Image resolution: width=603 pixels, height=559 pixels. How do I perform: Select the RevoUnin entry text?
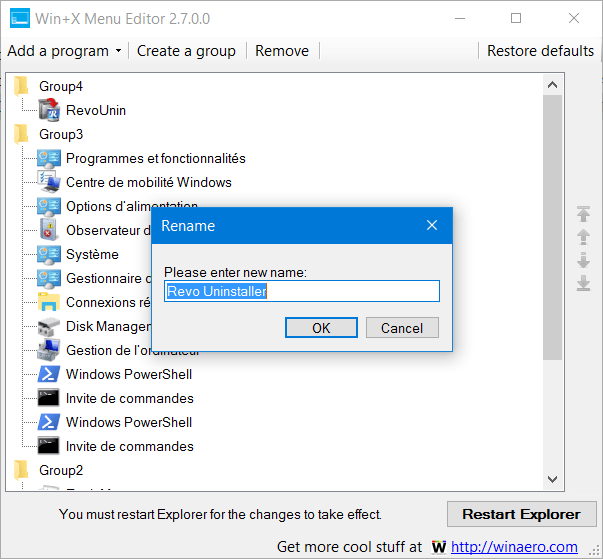(96, 110)
